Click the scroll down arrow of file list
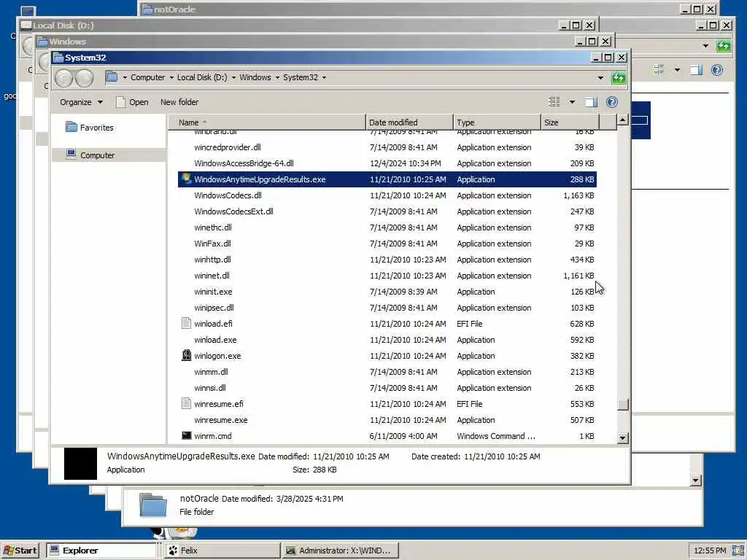Screen dimensions: 747x560 (622, 437)
